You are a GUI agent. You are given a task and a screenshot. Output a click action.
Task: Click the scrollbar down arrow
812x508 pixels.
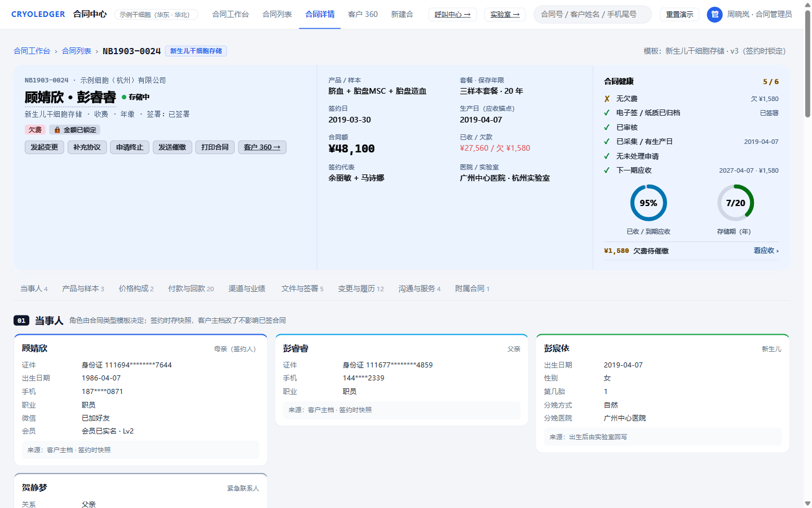807,503
